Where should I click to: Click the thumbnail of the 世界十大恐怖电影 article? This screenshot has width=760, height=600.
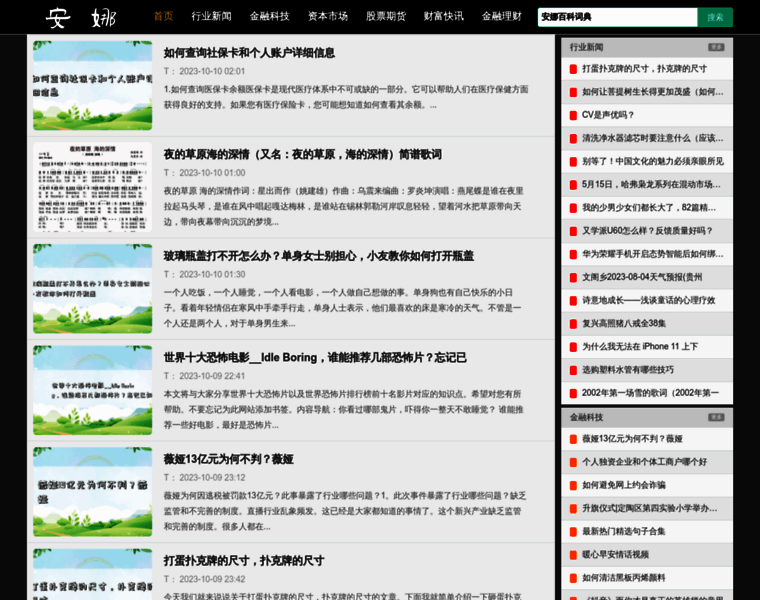(x=93, y=390)
